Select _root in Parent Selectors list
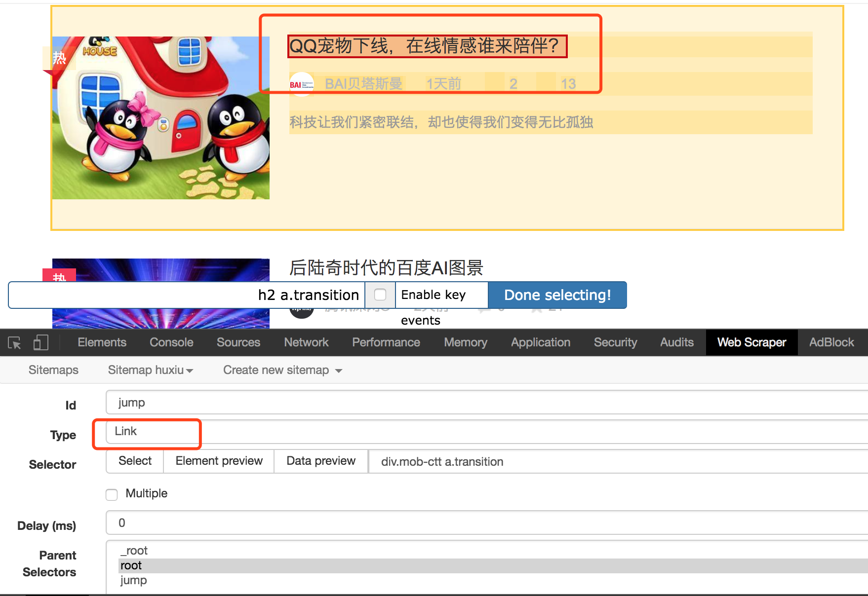Image resolution: width=868 pixels, height=596 pixels. 493,551
